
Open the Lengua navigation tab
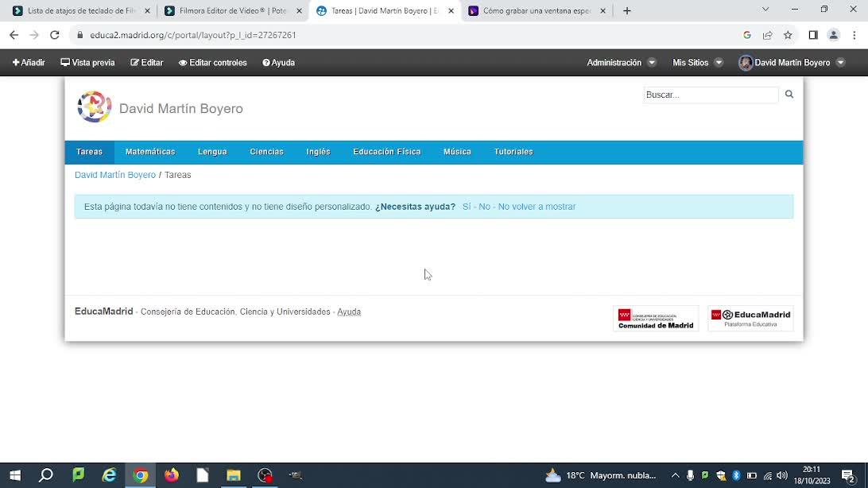pos(212,152)
